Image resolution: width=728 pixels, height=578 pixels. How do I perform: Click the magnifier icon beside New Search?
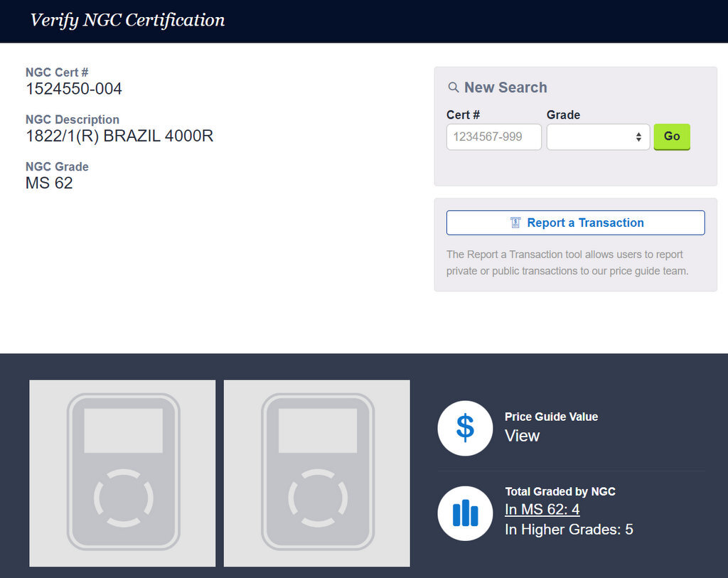tap(453, 87)
